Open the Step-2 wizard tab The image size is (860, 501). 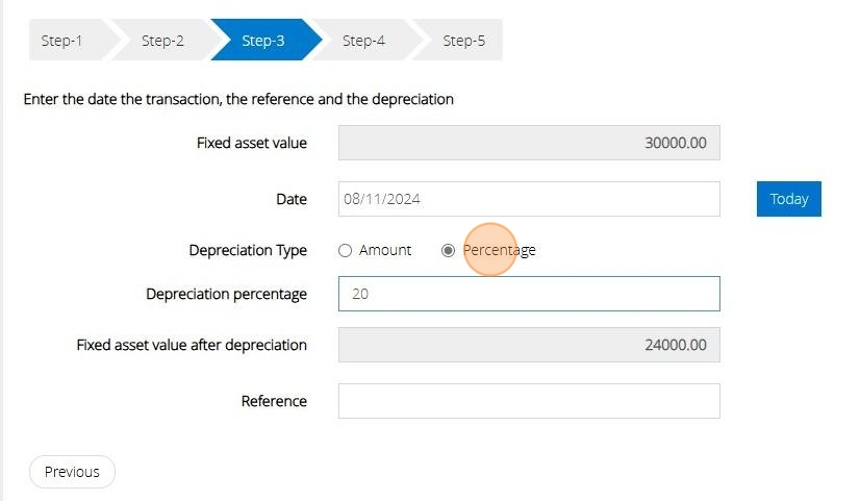tap(162, 41)
